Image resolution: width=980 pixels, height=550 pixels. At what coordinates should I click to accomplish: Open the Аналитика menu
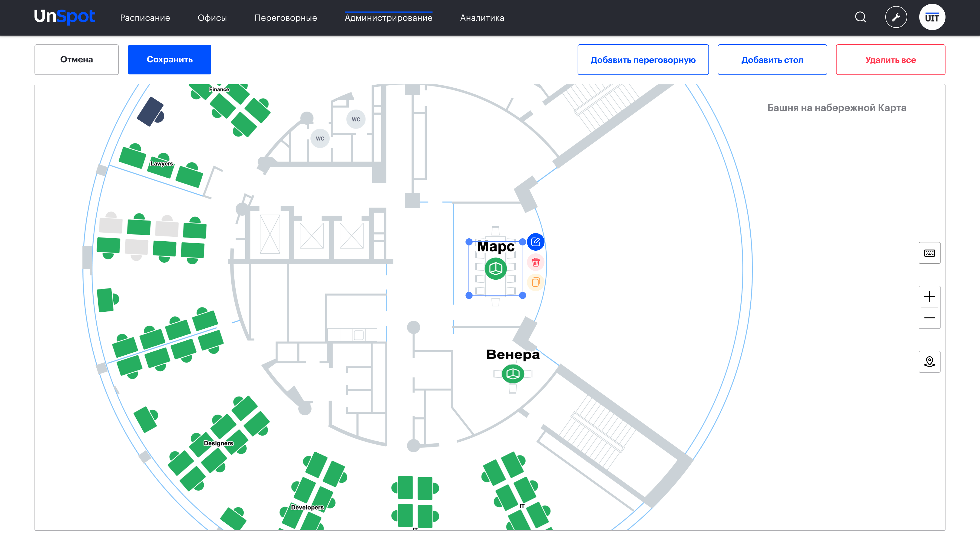(x=482, y=18)
